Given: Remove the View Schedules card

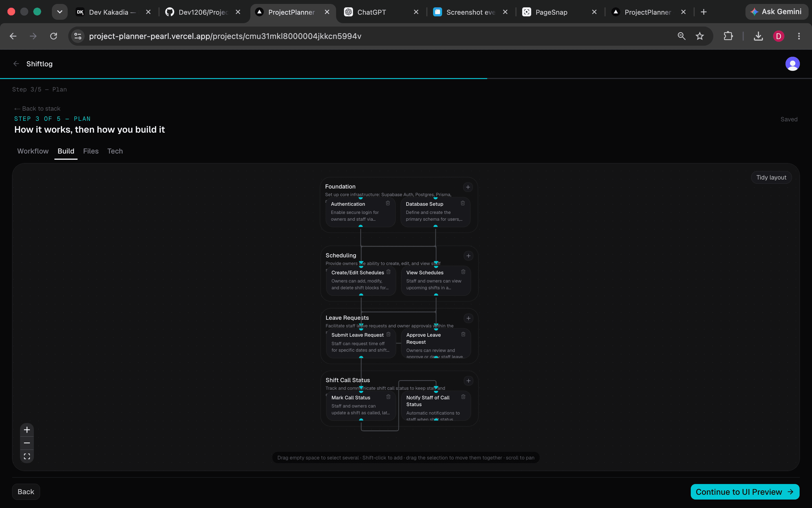Looking at the screenshot, I should [463, 272].
